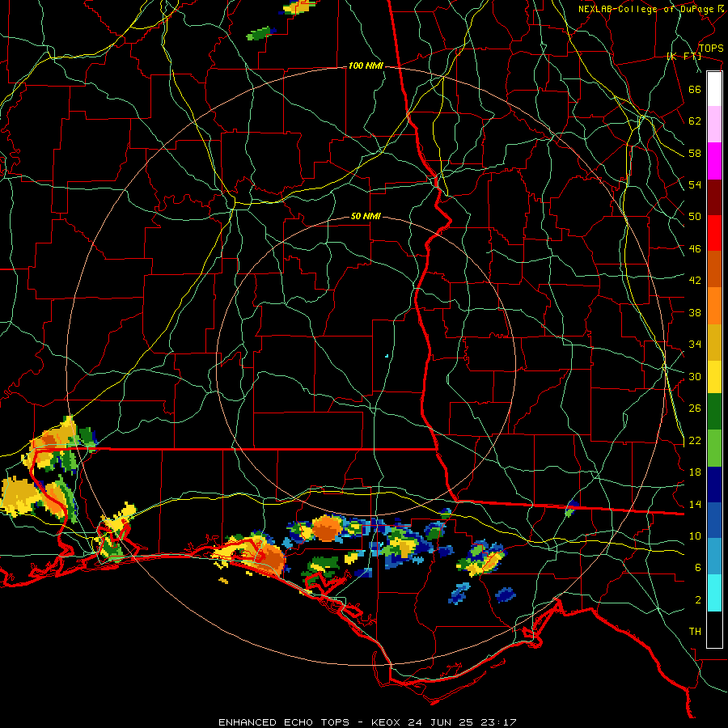Click the green echo blob near the top edge
Screen dimensions: 728x728
[x=259, y=33]
